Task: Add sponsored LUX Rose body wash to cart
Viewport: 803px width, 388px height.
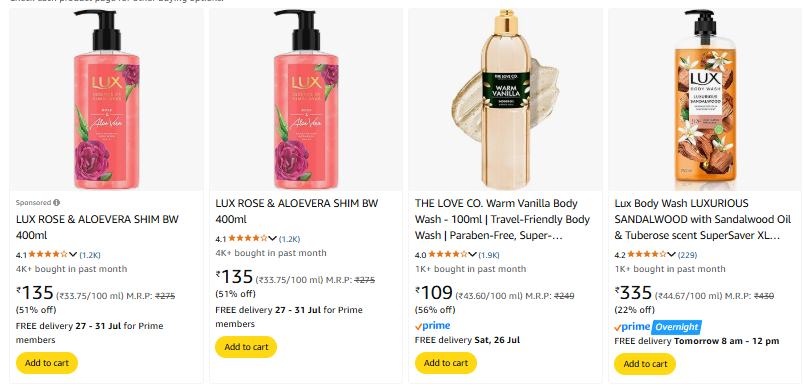Action: click(x=47, y=363)
